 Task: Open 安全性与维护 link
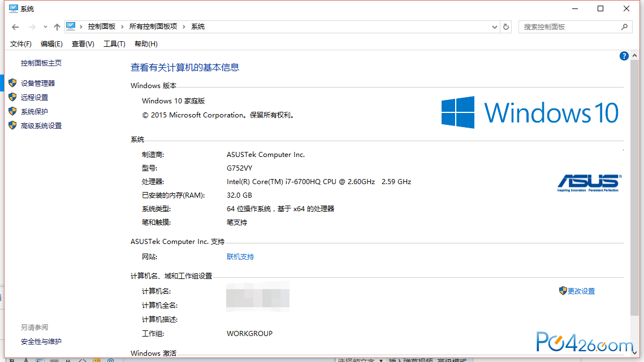tap(41, 342)
